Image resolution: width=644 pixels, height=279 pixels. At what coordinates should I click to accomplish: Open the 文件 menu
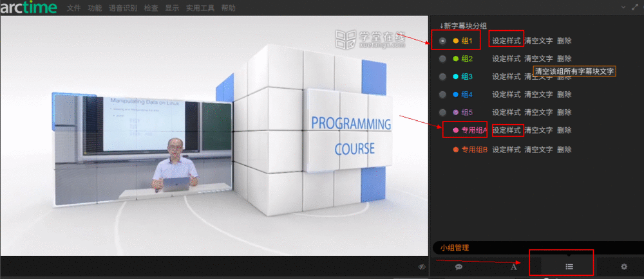pos(74,8)
